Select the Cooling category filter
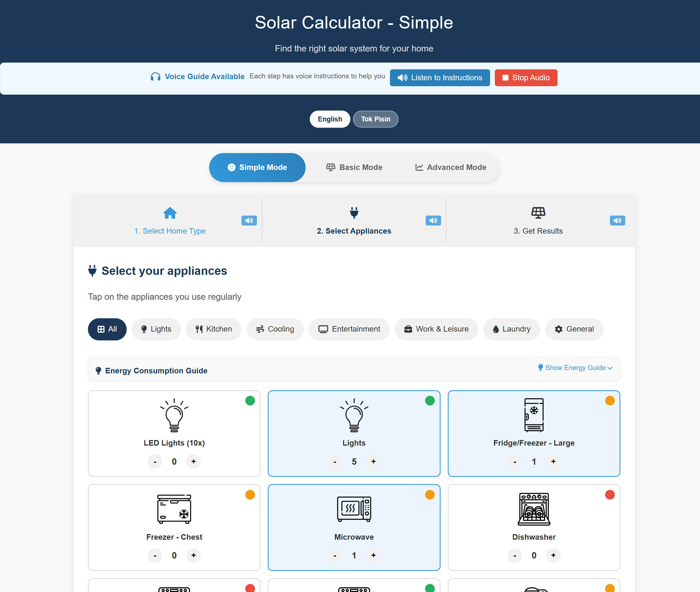The width and height of the screenshot is (700, 592). click(x=275, y=329)
